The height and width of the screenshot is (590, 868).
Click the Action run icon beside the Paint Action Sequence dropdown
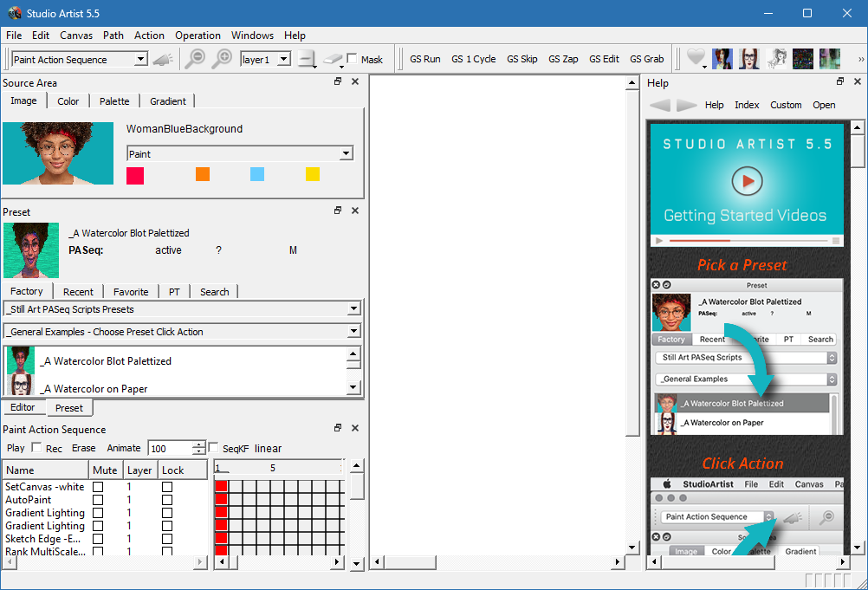[163, 59]
